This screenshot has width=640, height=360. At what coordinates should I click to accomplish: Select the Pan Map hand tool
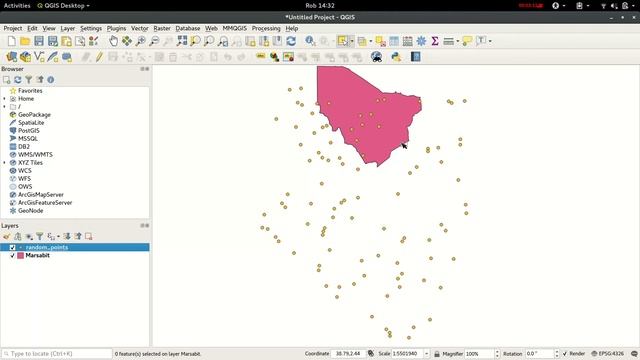point(113,41)
